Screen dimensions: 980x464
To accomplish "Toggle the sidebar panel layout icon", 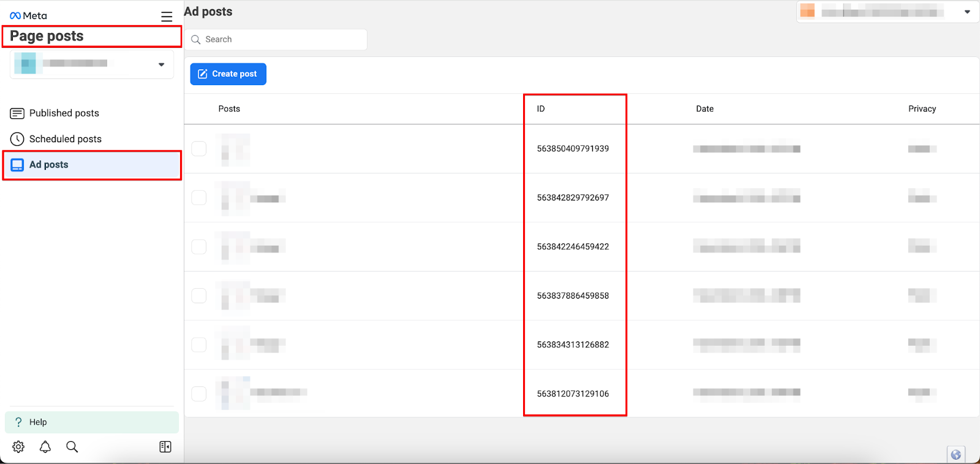I will point(165,447).
